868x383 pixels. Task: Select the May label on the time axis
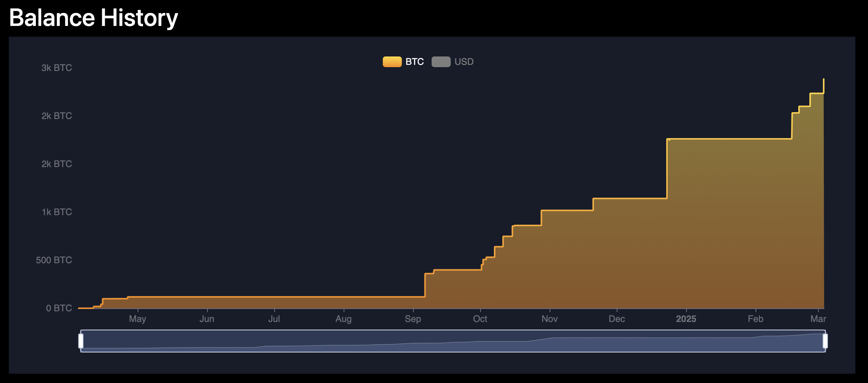point(137,319)
